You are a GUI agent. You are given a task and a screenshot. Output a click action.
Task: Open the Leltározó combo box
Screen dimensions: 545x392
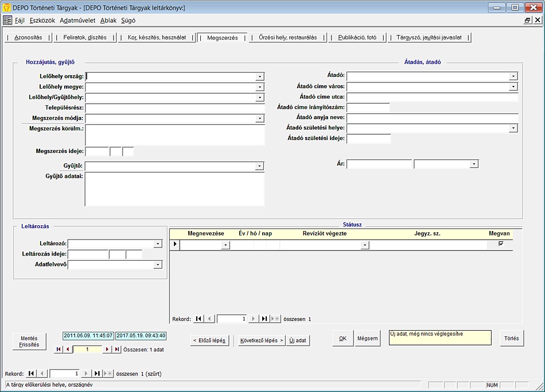pyautogui.click(x=158, y=244)
